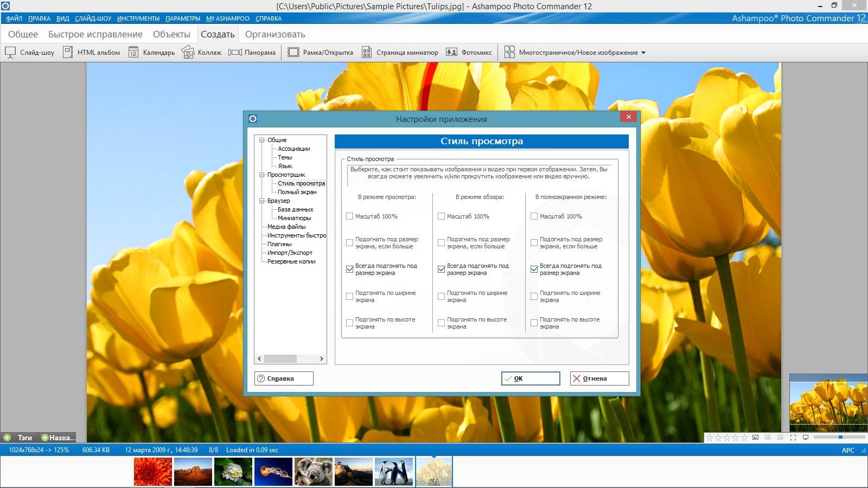
Task: Select Резервные копии in the settings tree
Action: [291, 261]
